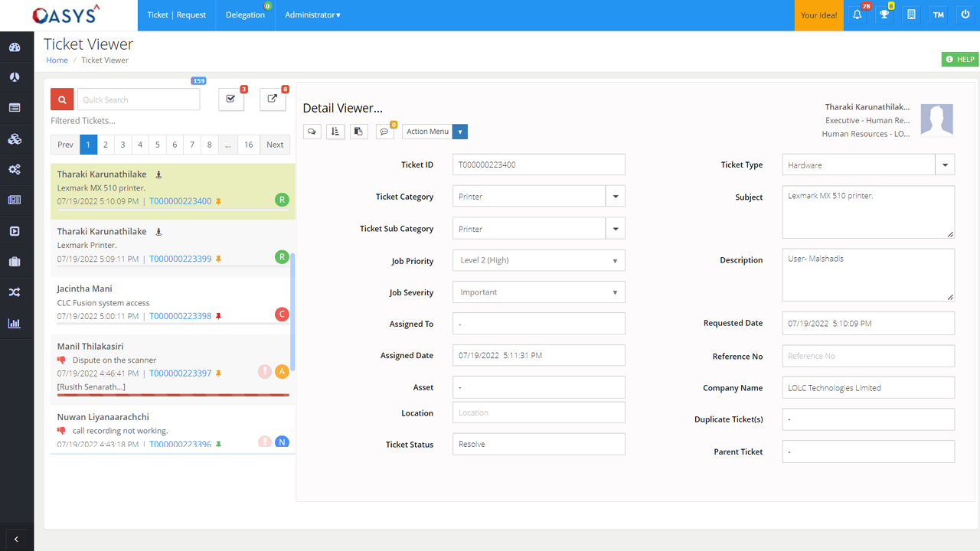Open the notifications bell icon
This screenshot has height=551, width=980.
[x=857, y=15]
